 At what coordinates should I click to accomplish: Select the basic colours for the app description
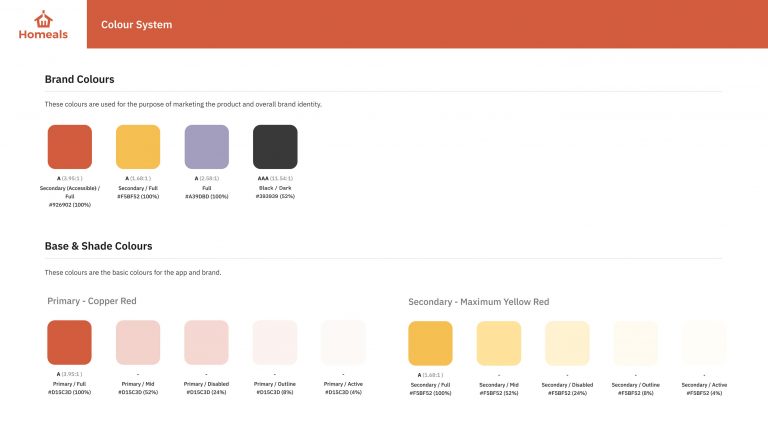coord(133,272)
